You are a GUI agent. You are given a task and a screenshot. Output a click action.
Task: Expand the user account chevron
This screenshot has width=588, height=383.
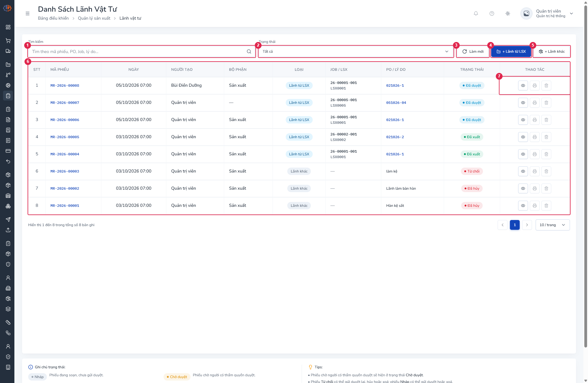571,13
